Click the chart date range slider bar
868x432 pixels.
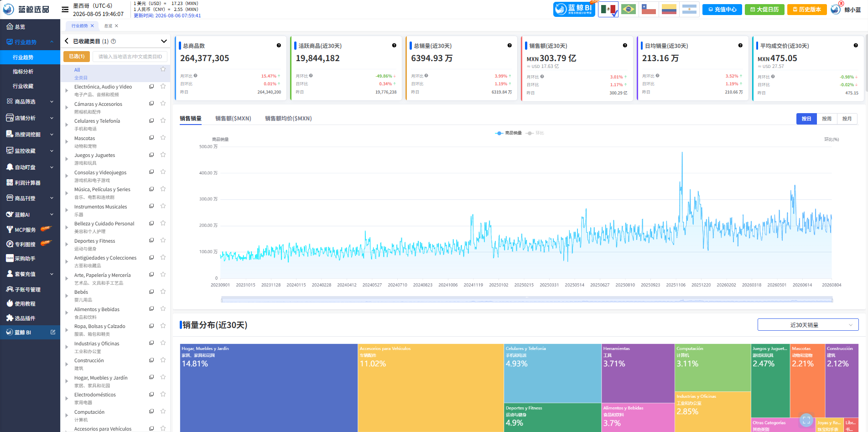[x=527, y=299]
